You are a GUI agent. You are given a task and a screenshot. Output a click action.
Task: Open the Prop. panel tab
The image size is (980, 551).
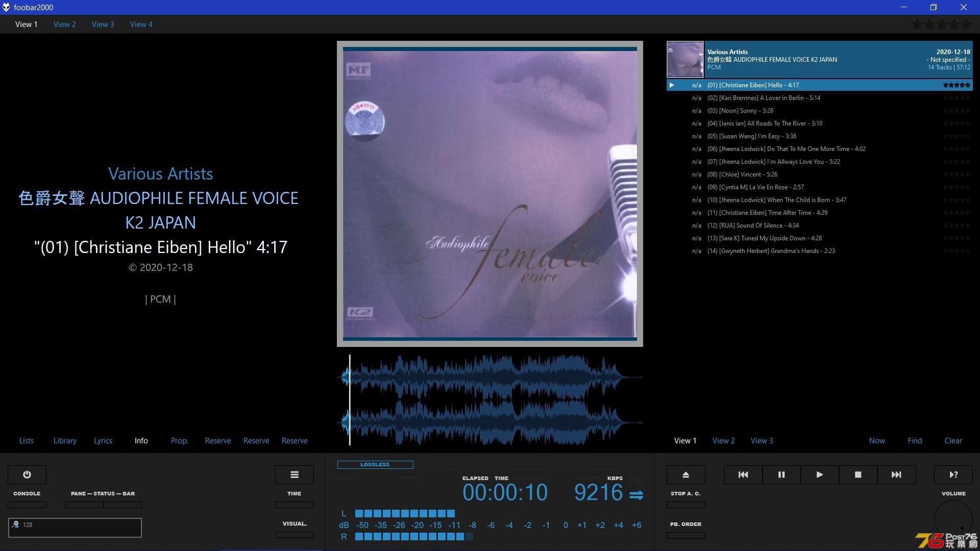[180, 440]
